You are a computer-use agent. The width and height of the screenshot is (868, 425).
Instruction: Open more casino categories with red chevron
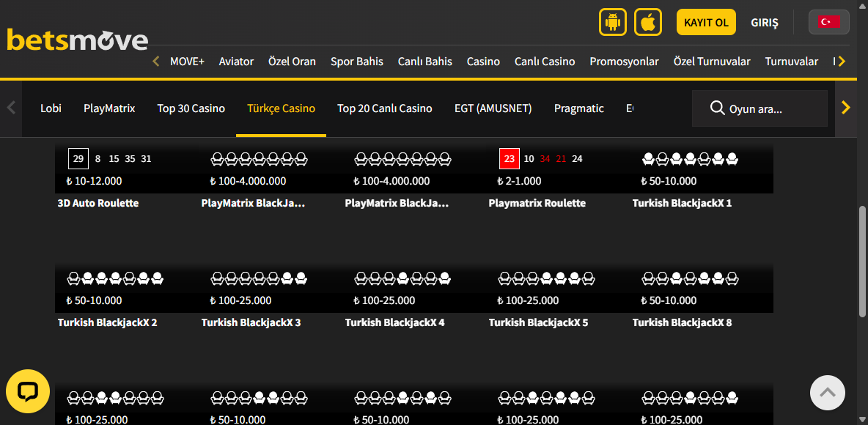[x=846, y=108]
